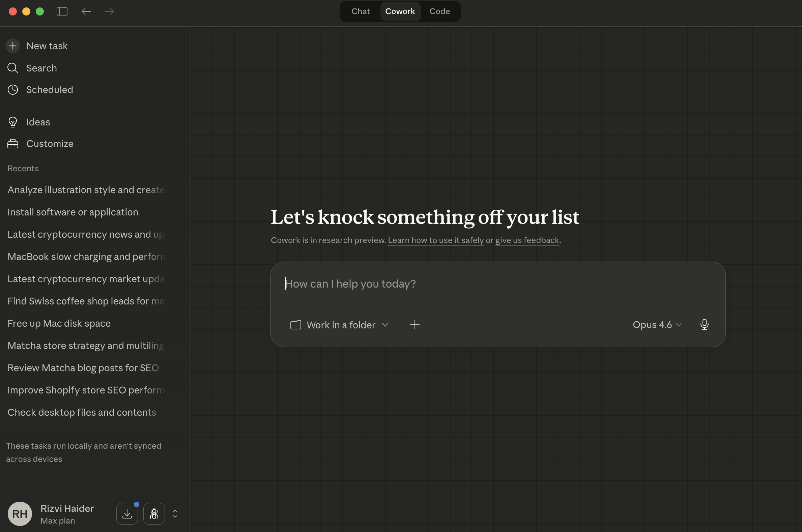Click the forward navigation arrow
Viewport: 802px width, 532px height.
tap(109, 11)
